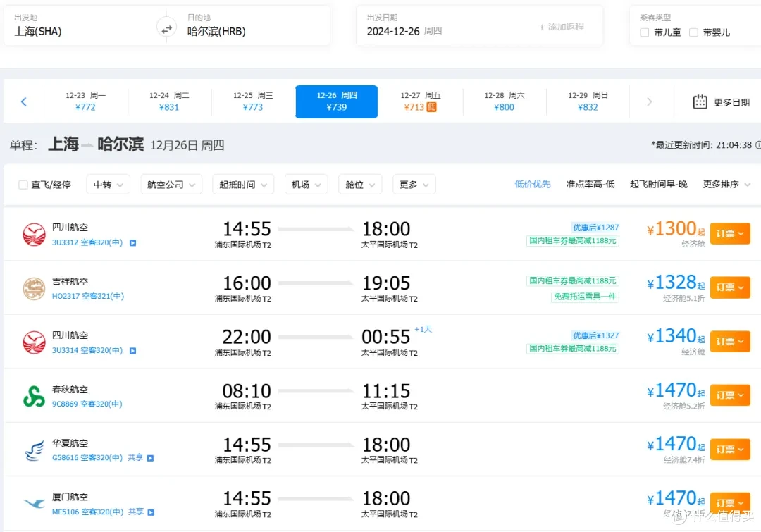Click the +1天 next-day arrival note

pyautogui.click(x=423, y=329)
